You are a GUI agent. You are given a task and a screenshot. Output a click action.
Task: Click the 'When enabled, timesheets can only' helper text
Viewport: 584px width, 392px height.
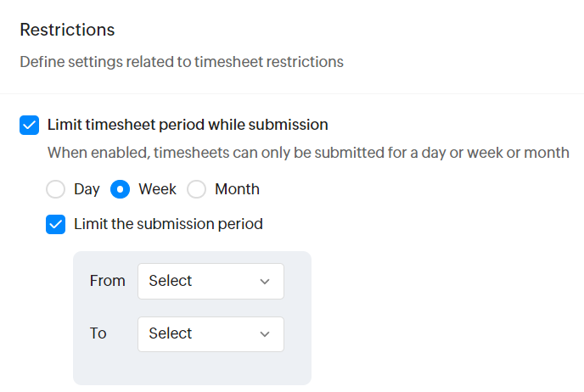tap(307, 154)
